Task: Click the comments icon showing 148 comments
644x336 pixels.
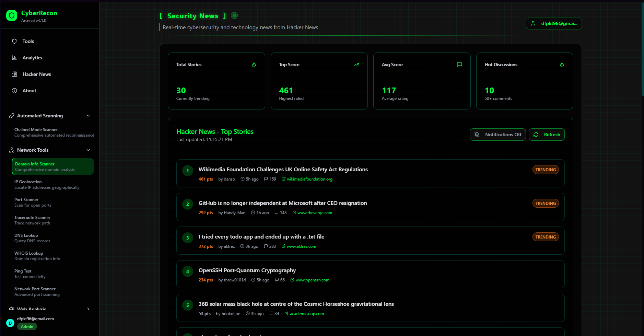Action: (x=277, y=212)
